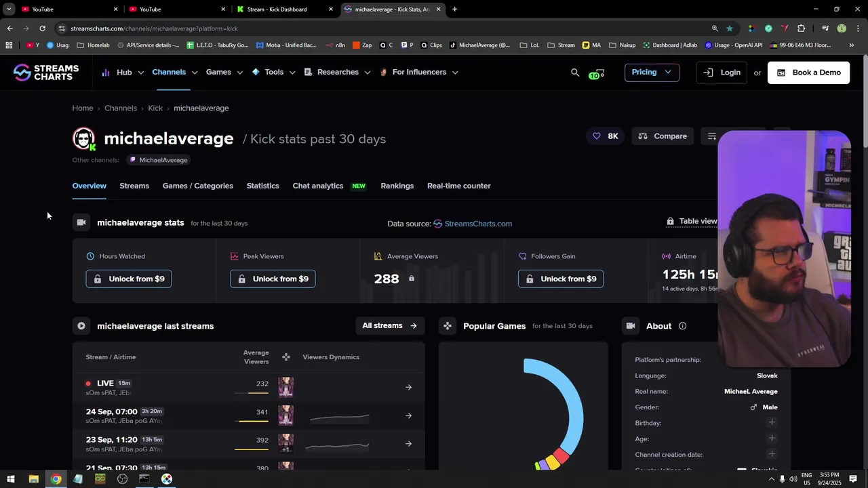Image resolution: width=868 pixels, height=488 pixels.
Task: Open the bookmarks apps grid icon
Action: tap(9, 45)
